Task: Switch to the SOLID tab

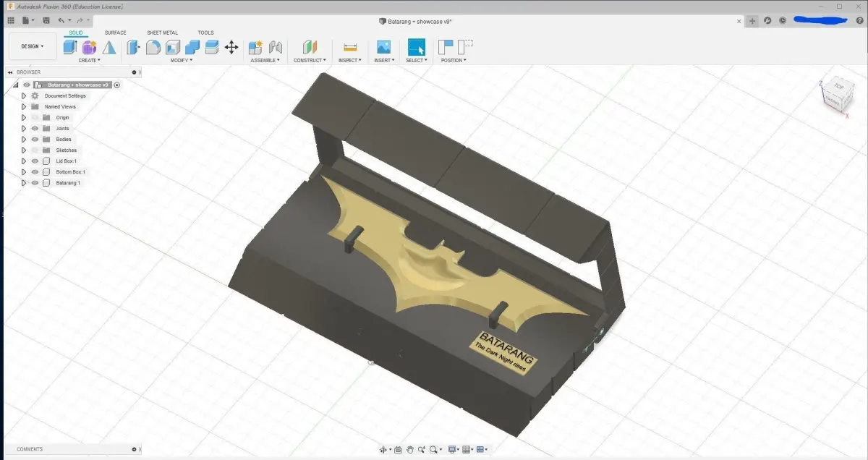Action: click(x=76, y=33)
